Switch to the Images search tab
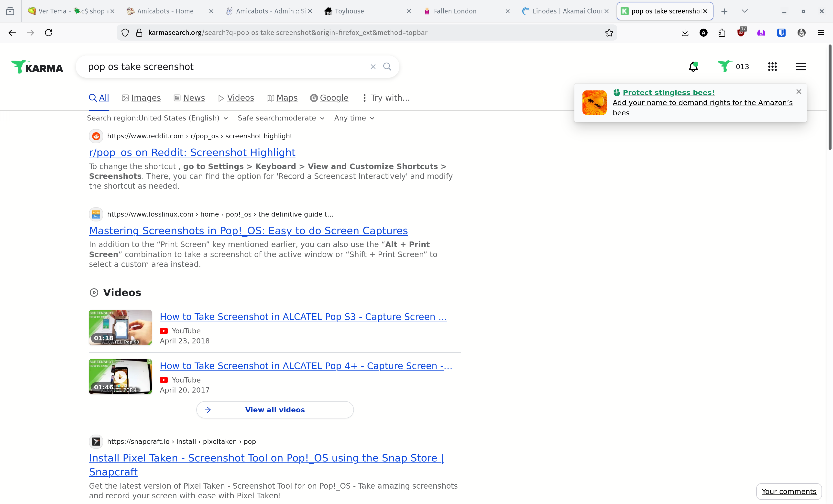The height and width of the screenshot is (504, 833). (141, 98)
